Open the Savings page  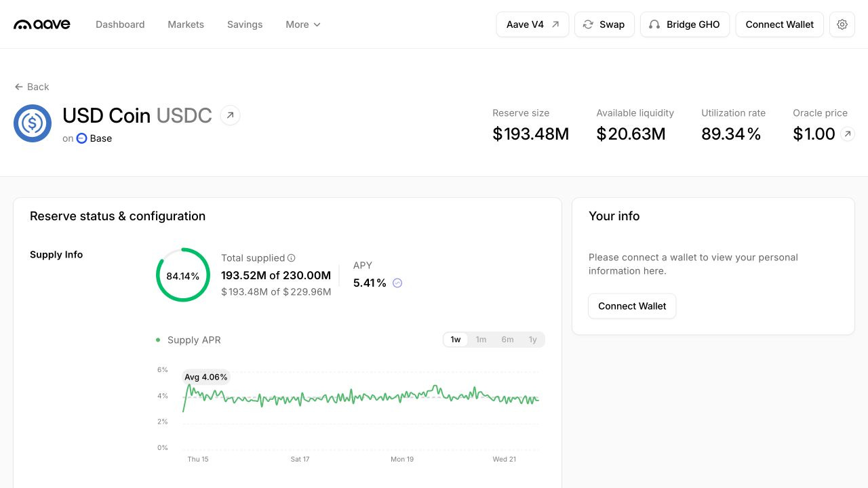[x=245, y=24]
